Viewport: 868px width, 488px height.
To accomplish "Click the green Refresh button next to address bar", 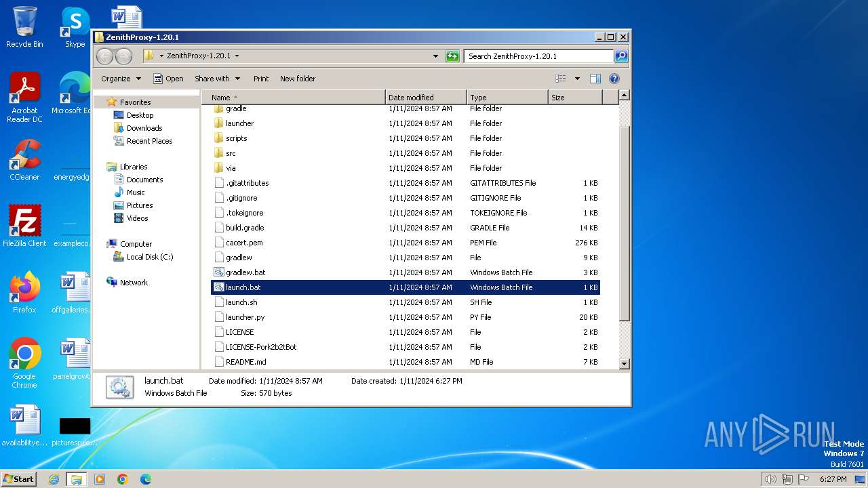I will (x=452, y=56).
